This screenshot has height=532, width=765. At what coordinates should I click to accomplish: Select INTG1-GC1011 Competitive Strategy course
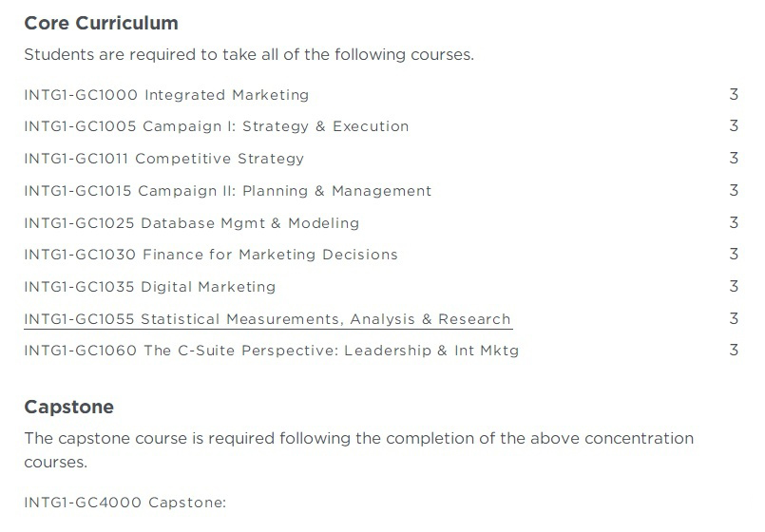tap(163, 159)
